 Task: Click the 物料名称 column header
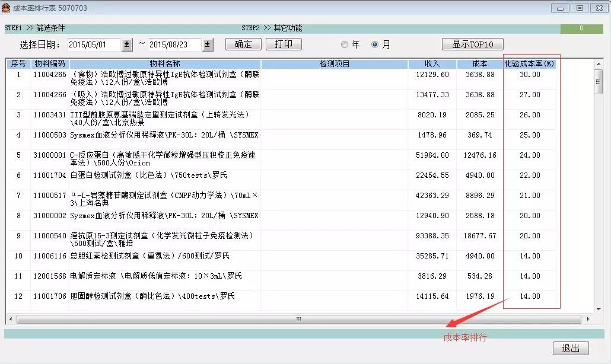(165, 63)
